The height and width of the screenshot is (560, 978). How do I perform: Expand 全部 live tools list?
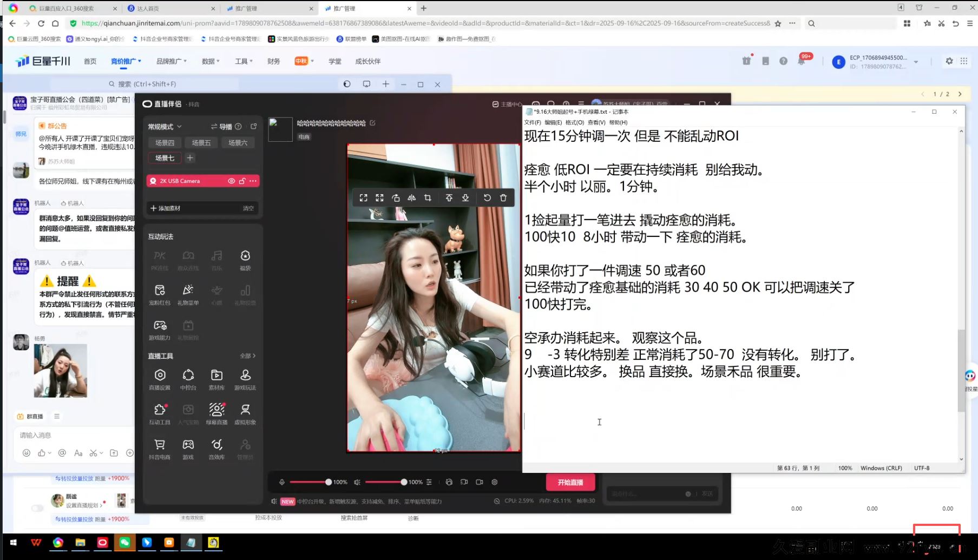(247, 356)
